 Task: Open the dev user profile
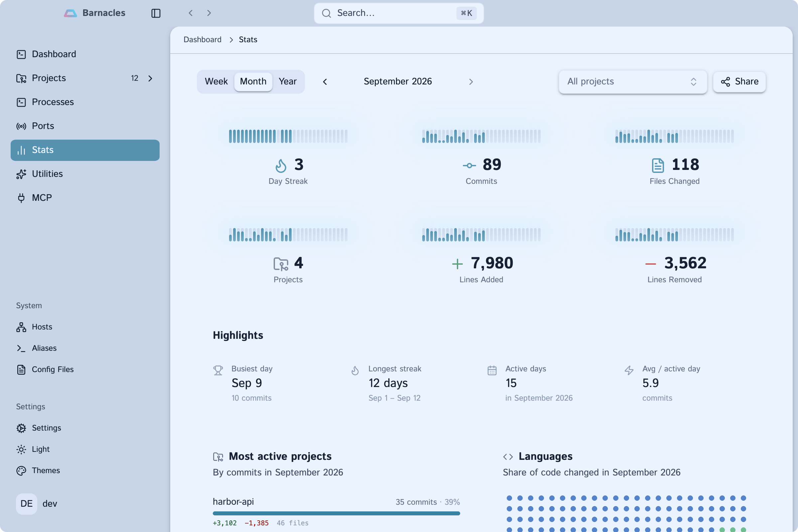tap(85, 504)
